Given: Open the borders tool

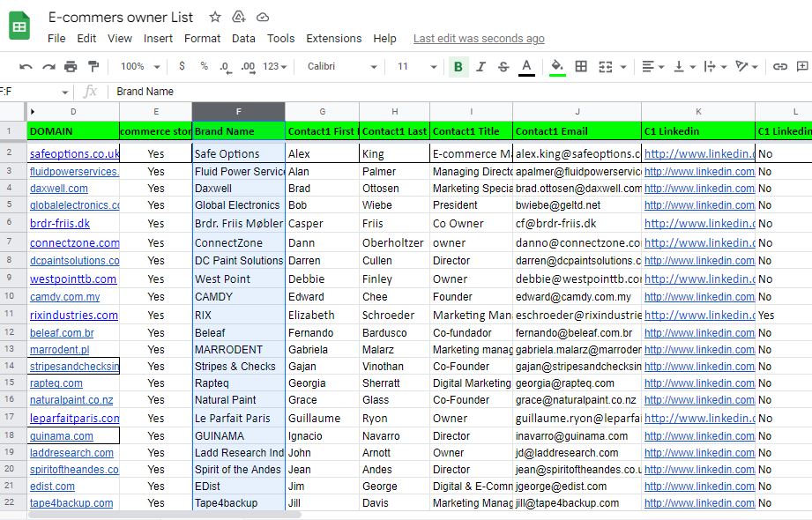Looking at the screenshot, I should click(x=581, y=66).
